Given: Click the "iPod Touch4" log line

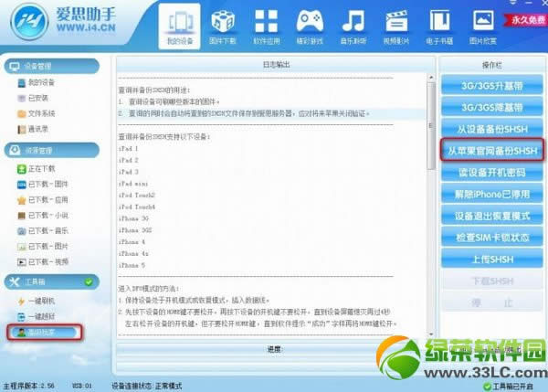Looking at the screenshot, I should click(137, 207).
